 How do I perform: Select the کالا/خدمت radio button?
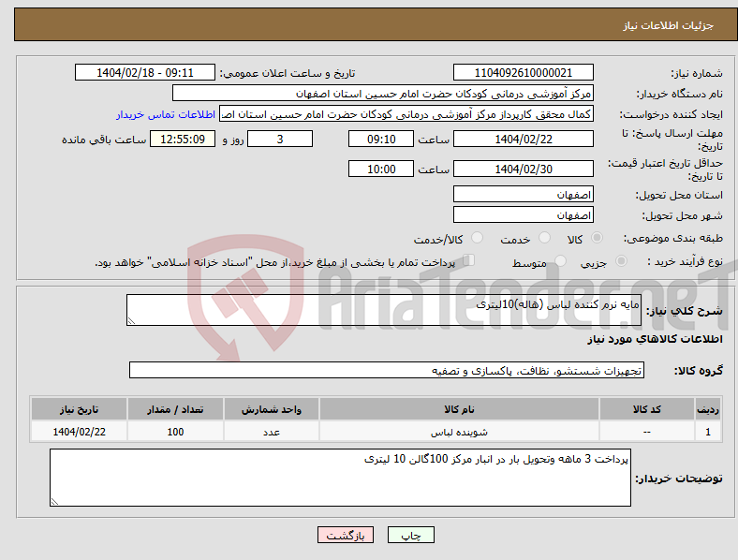[x=478, y=238]
